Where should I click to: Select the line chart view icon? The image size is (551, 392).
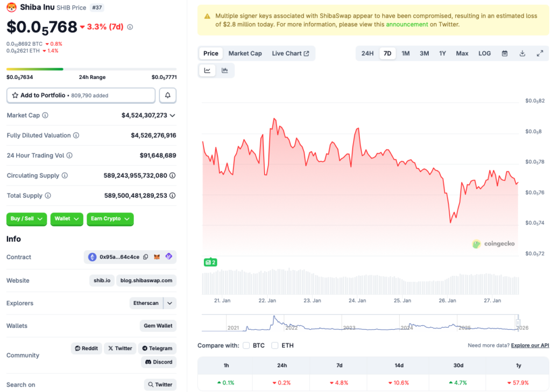pyautogui.click(x=207, y=70)
